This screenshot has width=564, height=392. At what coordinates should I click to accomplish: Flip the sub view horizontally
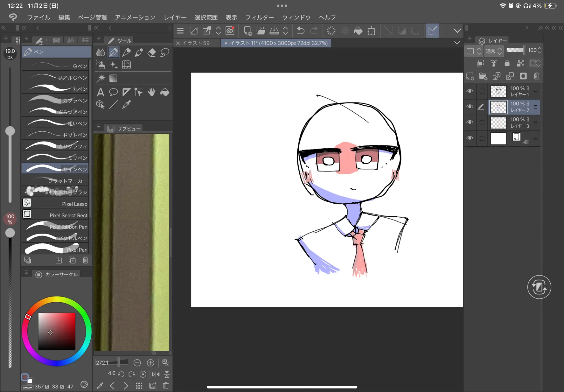coord(156,374)
